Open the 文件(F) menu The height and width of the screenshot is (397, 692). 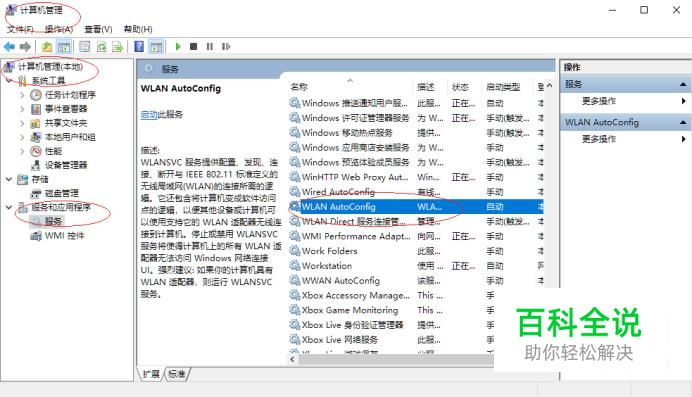(x=20, y=29)
